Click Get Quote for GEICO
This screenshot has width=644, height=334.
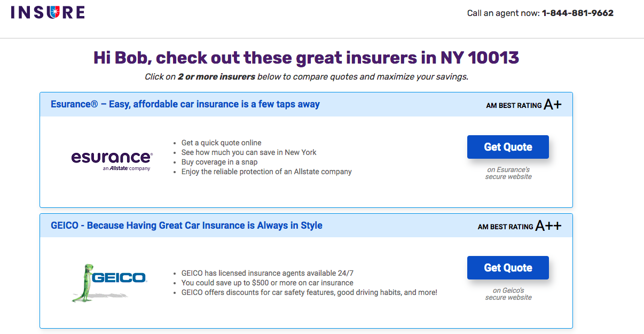click(507, 267)
